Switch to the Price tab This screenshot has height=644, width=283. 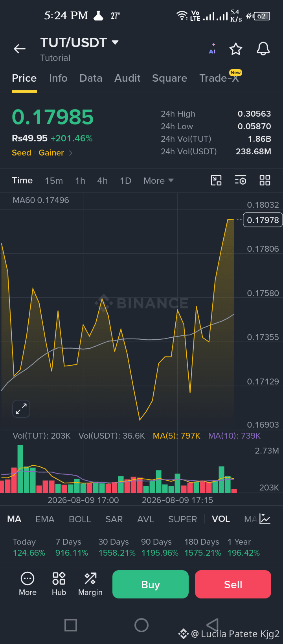tap(24, 78)
